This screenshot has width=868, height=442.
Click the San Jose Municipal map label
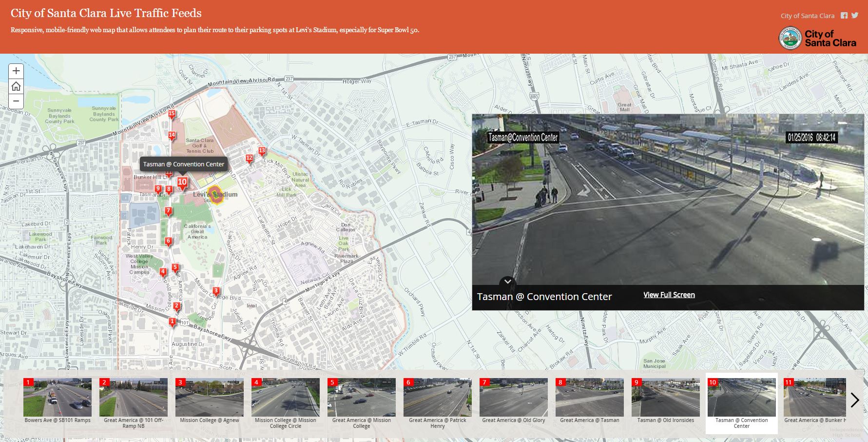click(654, 363)
